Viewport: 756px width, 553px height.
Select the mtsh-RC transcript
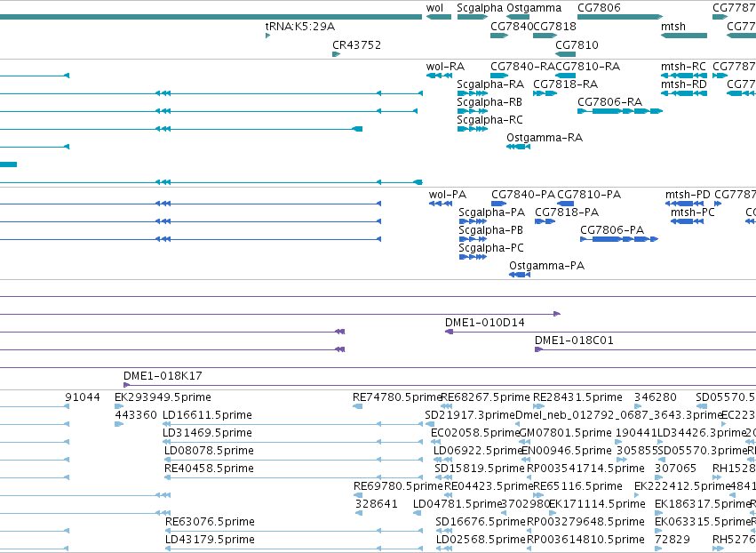pyautogui.click(x=684, y=76)
